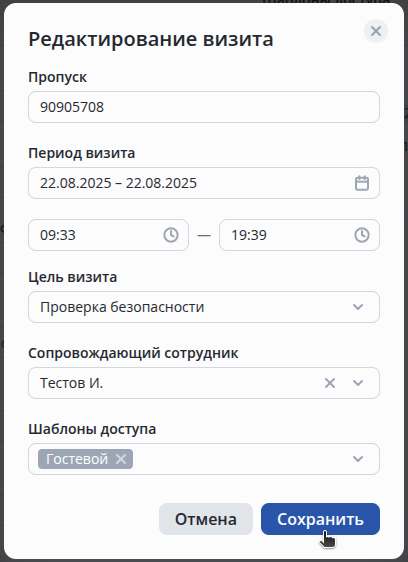Image resolution: width=408 pixels, height=562 pixels.
Task: Open the calendar picker icon
Action: (x=362, y=183)
